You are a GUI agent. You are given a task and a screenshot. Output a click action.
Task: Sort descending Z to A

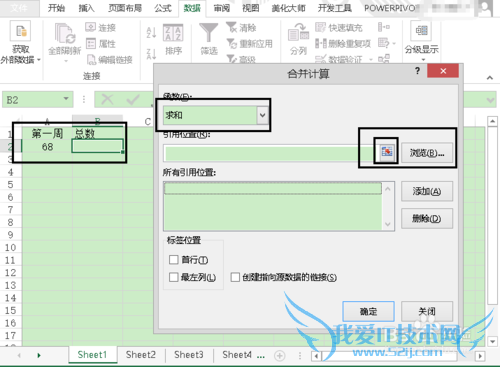(151, 54)
